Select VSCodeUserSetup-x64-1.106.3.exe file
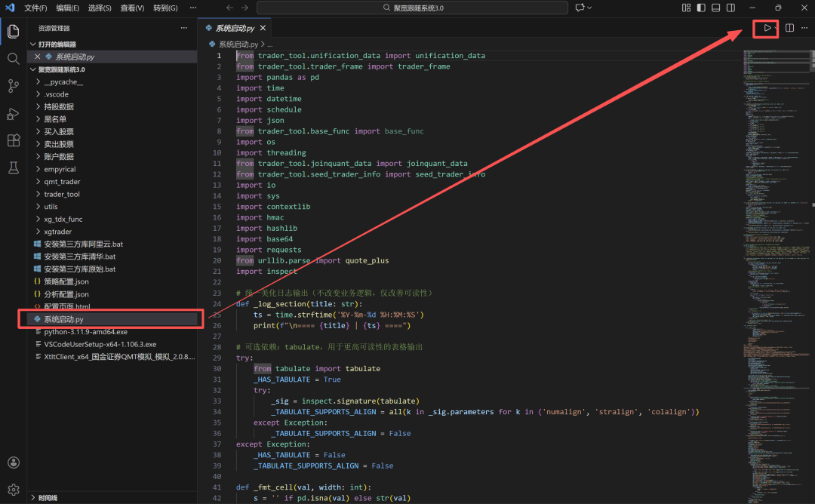This screenshot has height=504, width=815. [100, 344]
